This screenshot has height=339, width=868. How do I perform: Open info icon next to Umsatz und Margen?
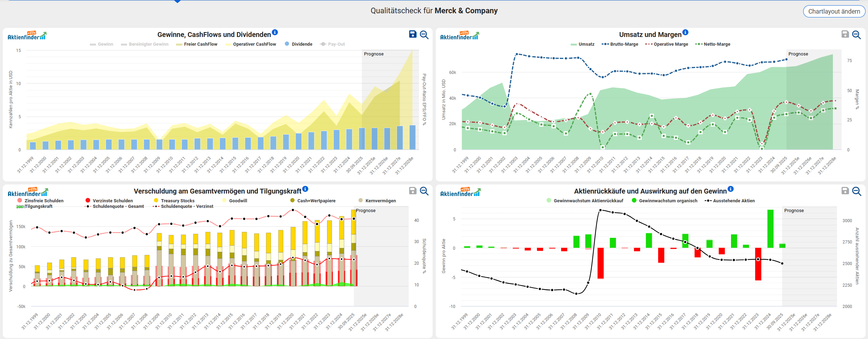pyautogui.click(x=685, y=32)
